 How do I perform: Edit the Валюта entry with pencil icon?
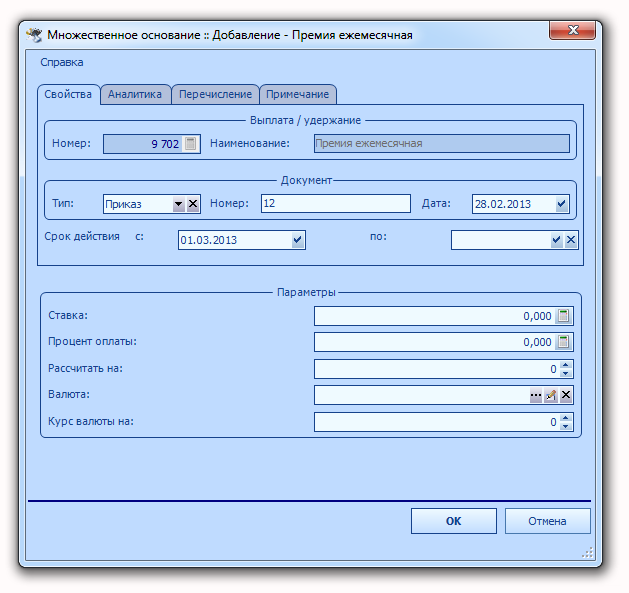pos(551,395)
